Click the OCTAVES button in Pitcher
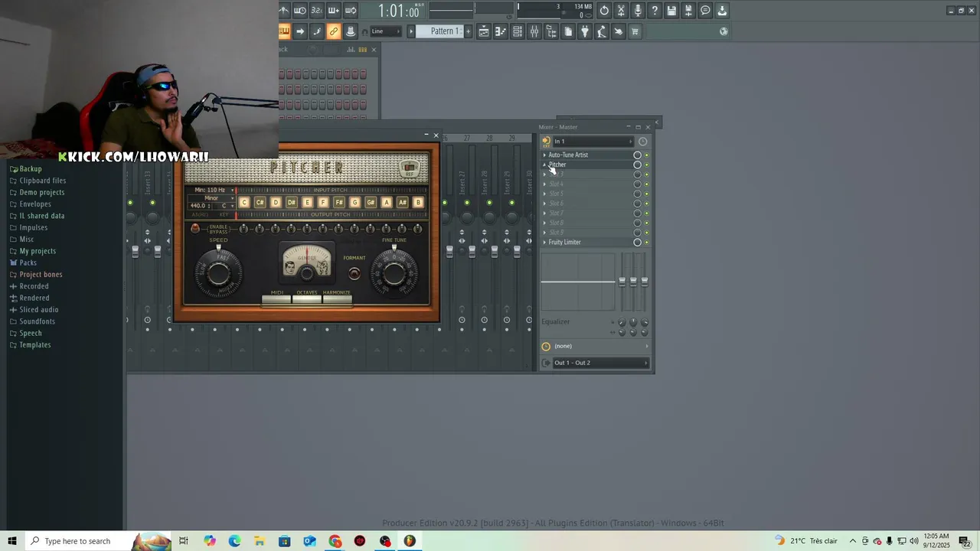The height and width of the screenshot is (551, 980). (307, 299)
